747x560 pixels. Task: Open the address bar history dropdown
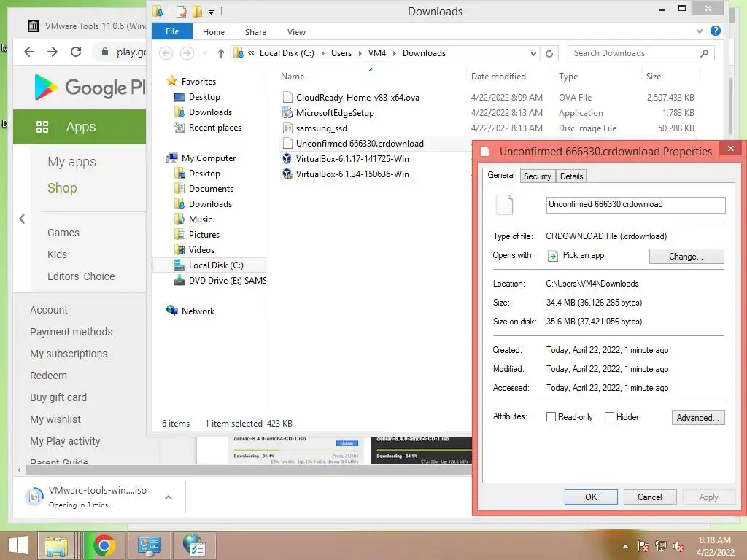coord(533,53)
